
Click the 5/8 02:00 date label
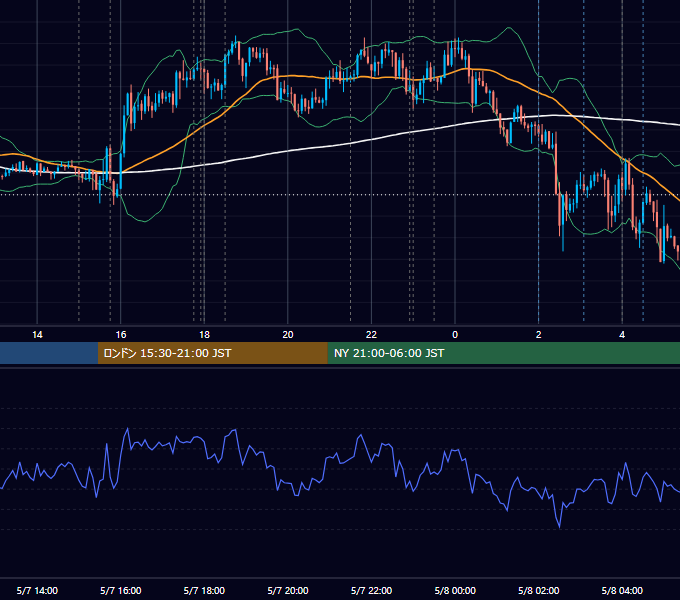coord(539,590)
